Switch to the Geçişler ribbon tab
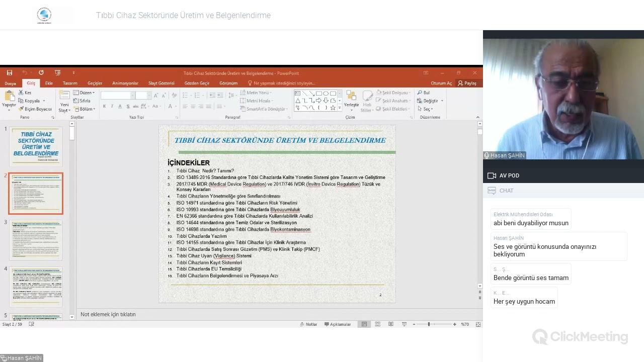 tap(95, 83)
